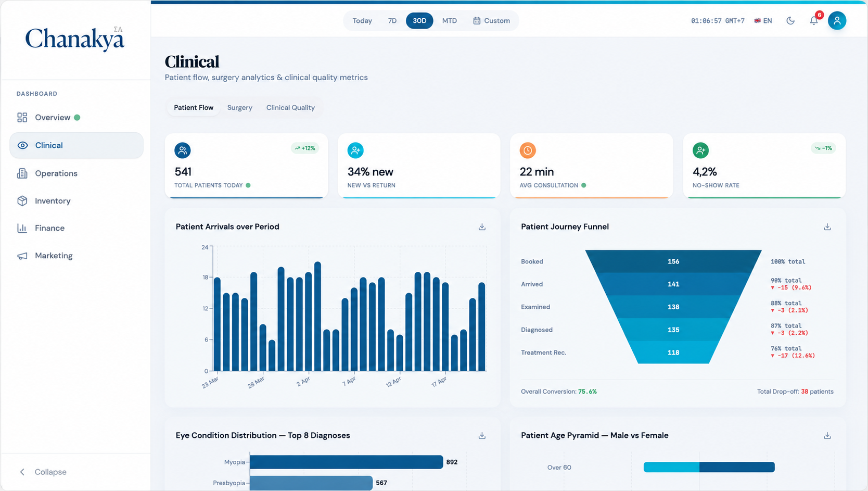Image resolution: width=868 pixels, height=491 pixels.
Task: Select the MTD date range
Action: (450, 21)
